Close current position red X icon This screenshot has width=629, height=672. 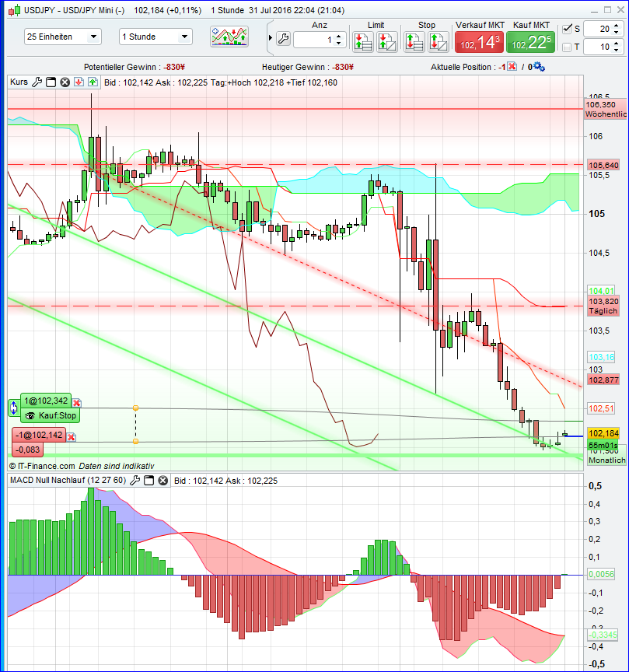(x=512, y=66)
